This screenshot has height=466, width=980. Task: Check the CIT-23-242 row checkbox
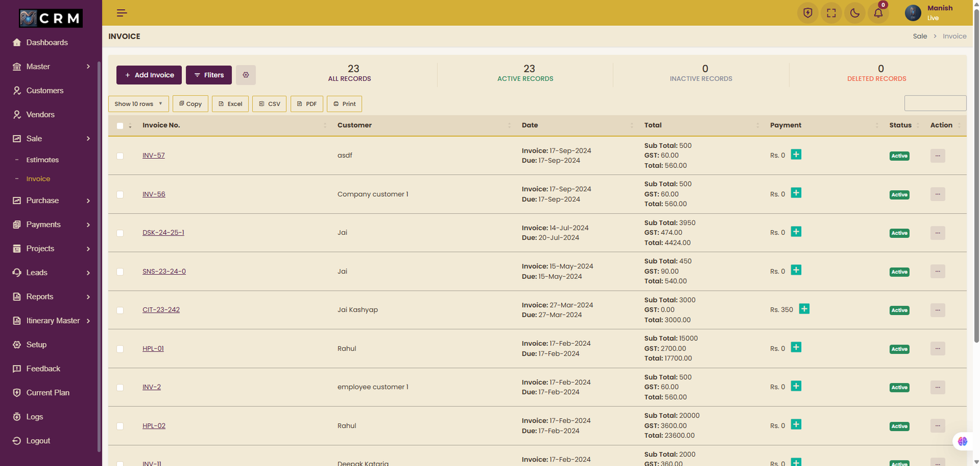pos(120,310)
